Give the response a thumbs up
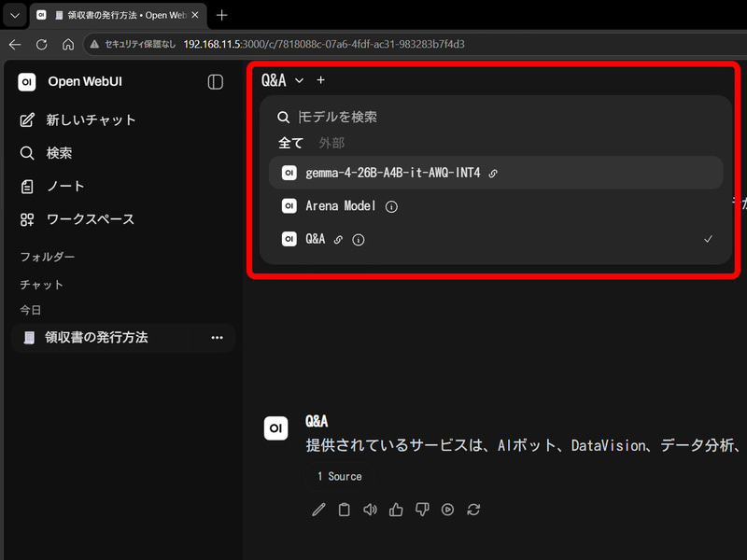This screenshot has height=560, width=747. [396, 510]
